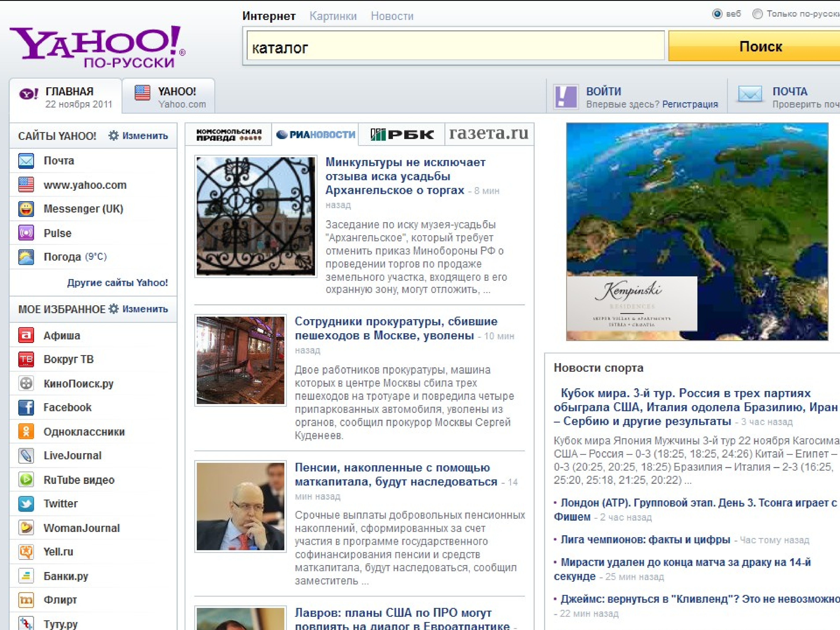Viewport: 840px width, 630px height.
Task: Click the Вокруг ТВ icon
Action: click(x=26, y=359)
